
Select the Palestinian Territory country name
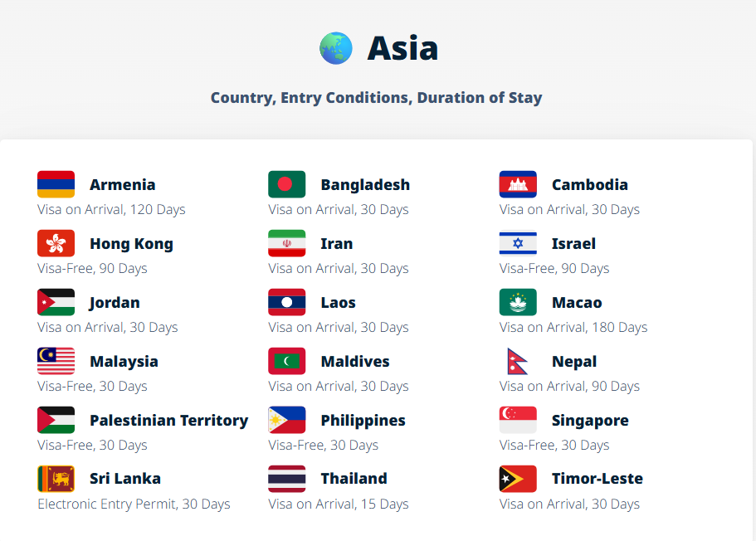[x=168, y=421]
